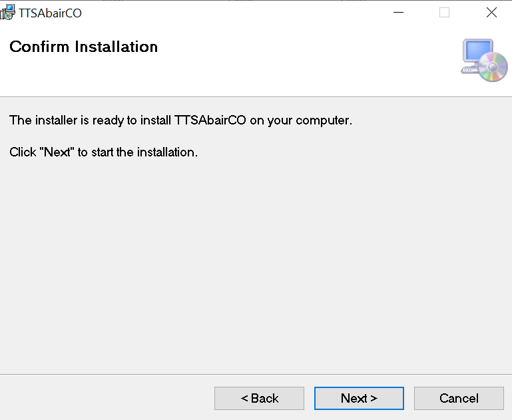Click the CD disc in the banner image
512x420 pixels.
pos(494,69)
